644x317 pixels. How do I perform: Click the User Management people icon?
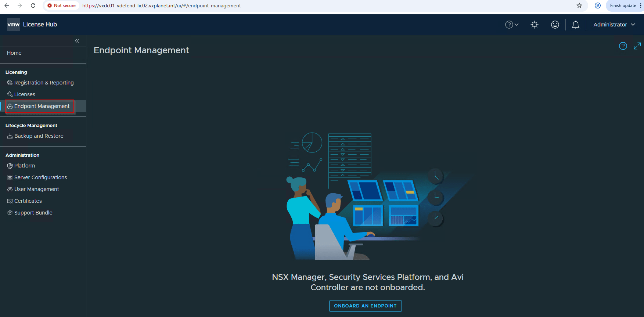click(x=10, y=189)
